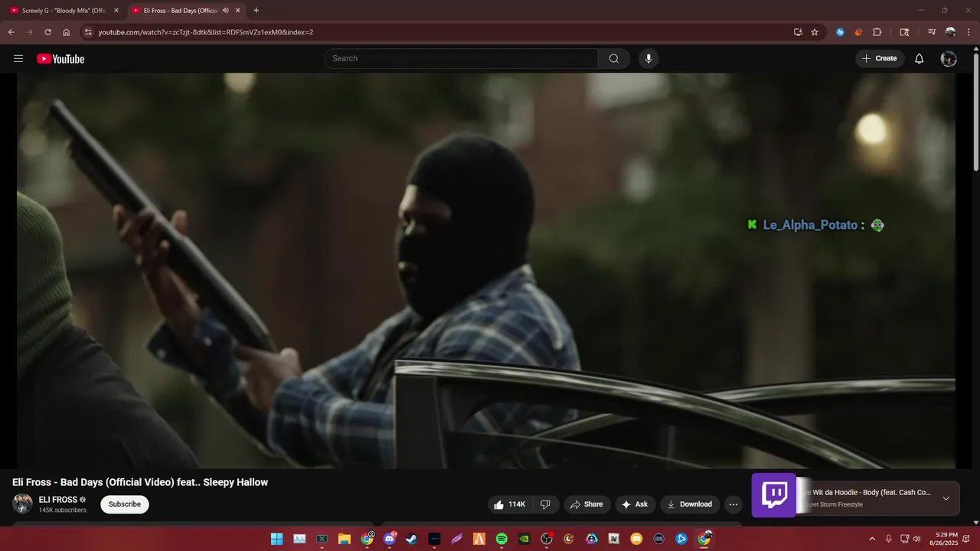Close the Eli Fross - Bad Days tab
This screenshot has width=980, height=551.
click(x=238, y=11)
